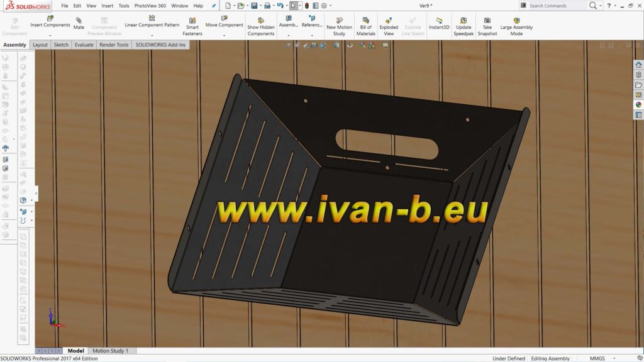Switch to the Render Tools tab
This screenshot has height=362, width=644.
(x=114, y=45)
